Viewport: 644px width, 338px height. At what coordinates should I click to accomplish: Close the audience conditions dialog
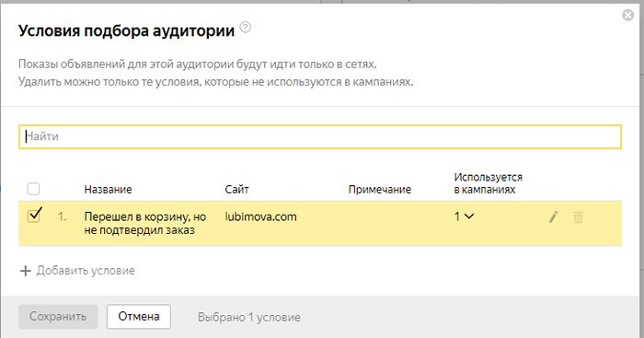click(x=628, y=16)
